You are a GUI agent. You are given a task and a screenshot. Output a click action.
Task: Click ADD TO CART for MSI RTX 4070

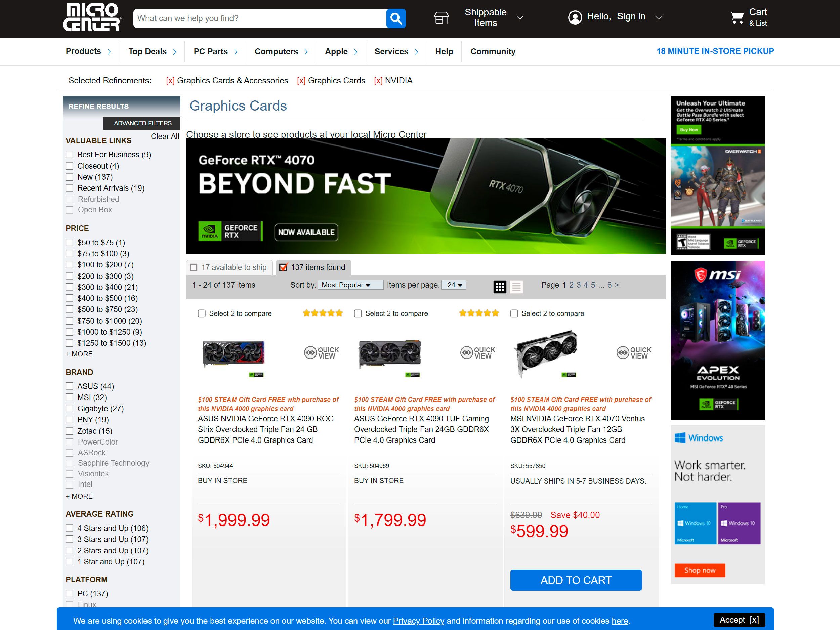click(x=576, y=580)
